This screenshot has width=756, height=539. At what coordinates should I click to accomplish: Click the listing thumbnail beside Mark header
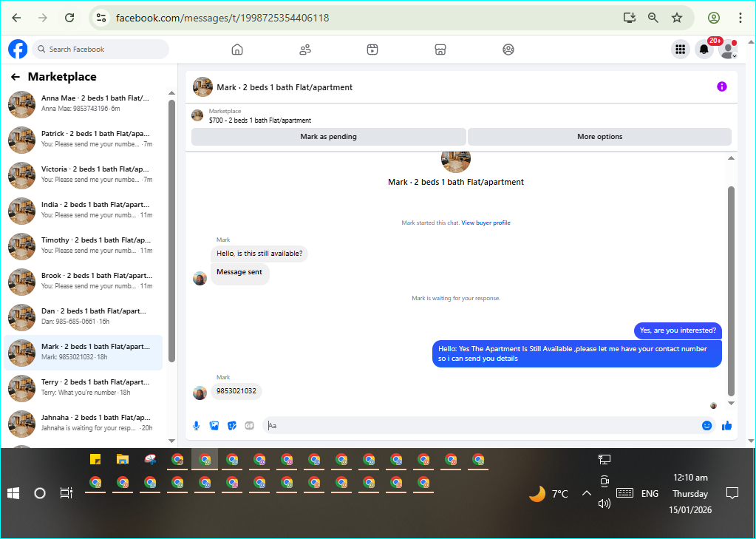[203, 87]
